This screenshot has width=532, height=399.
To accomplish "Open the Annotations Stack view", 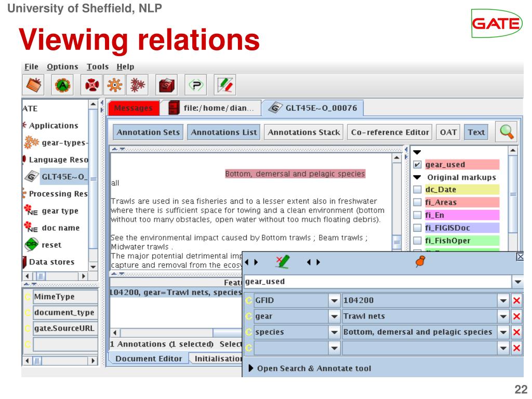I will click(303, 132).
